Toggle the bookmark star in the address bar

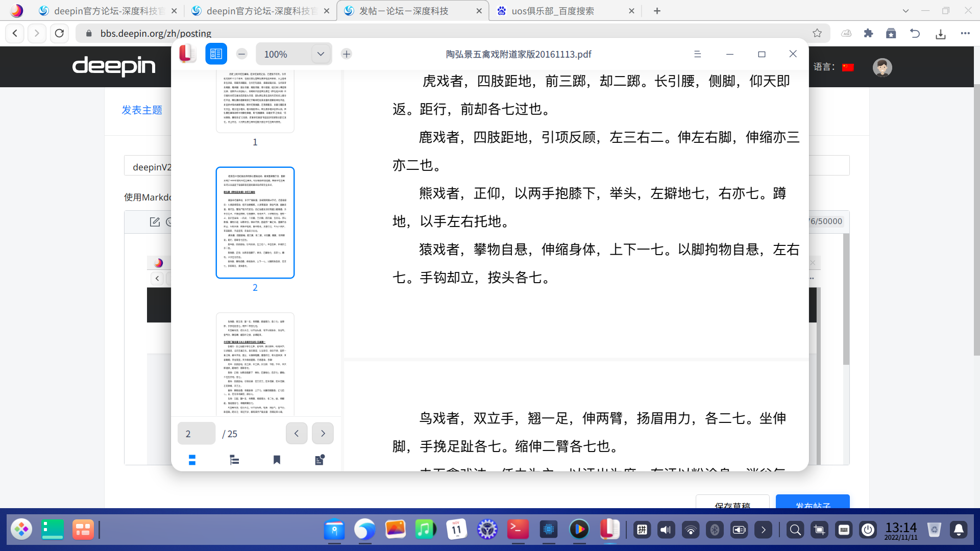tap(817, 33)
